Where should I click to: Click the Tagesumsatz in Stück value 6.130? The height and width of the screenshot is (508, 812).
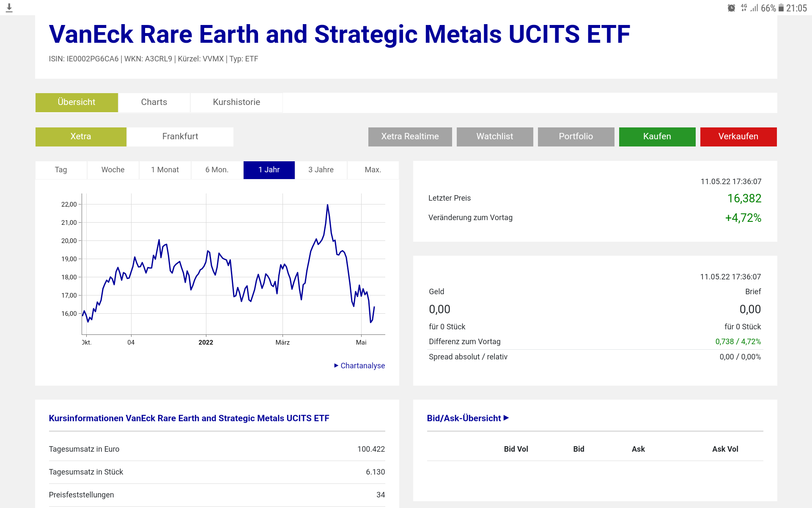376,472
